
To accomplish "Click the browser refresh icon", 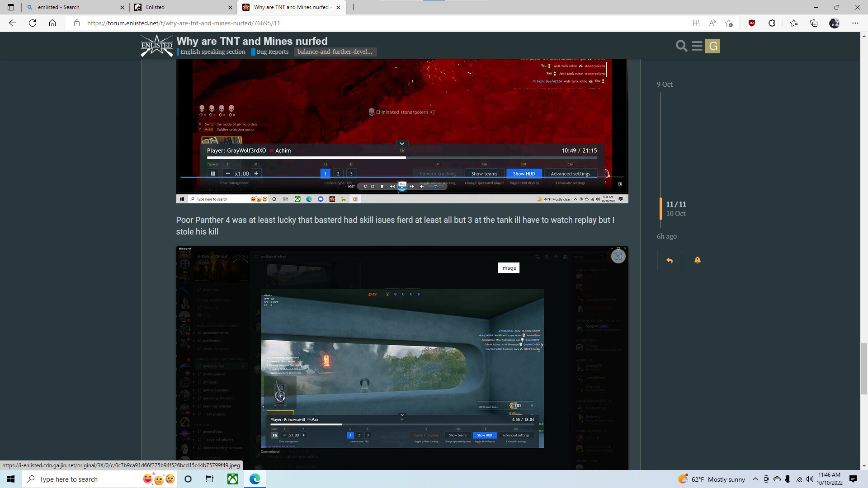I will coord(33,23).
